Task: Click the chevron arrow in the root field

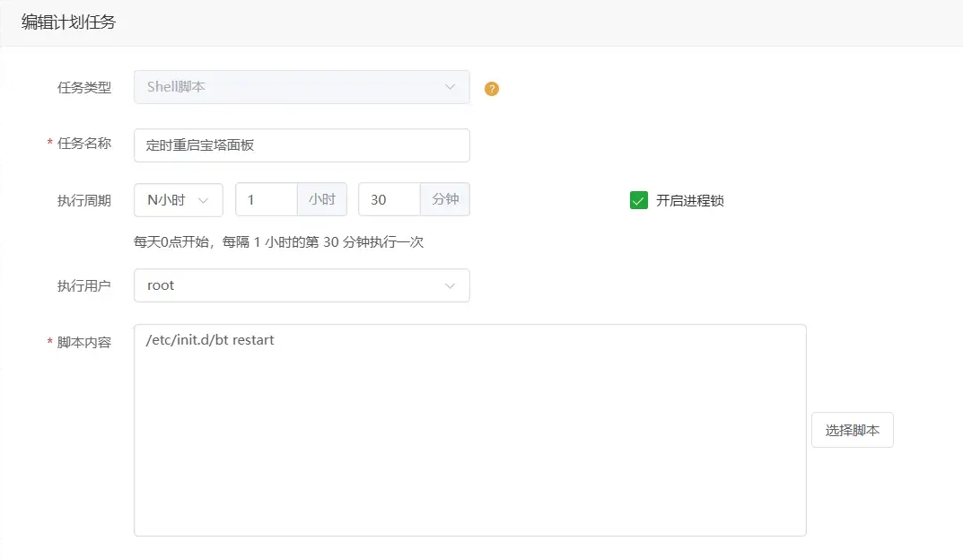Action: click(450, 285)
